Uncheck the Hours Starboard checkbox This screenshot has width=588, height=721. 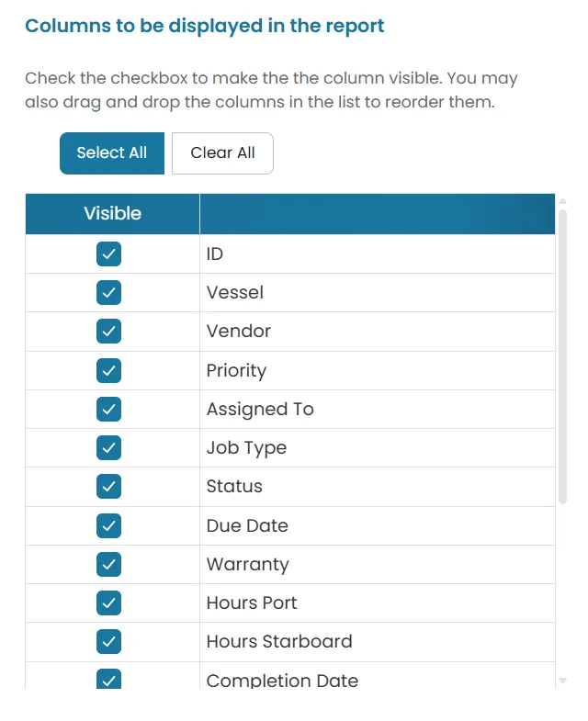click(108, 641)
